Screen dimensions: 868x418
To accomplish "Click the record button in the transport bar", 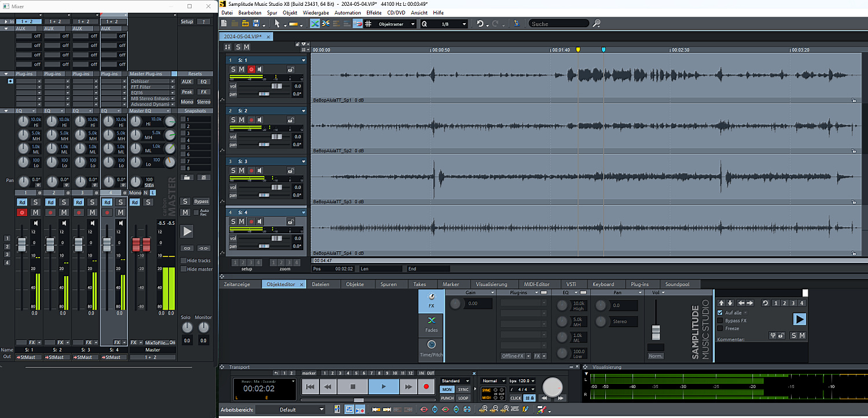I will pos(426,387).
